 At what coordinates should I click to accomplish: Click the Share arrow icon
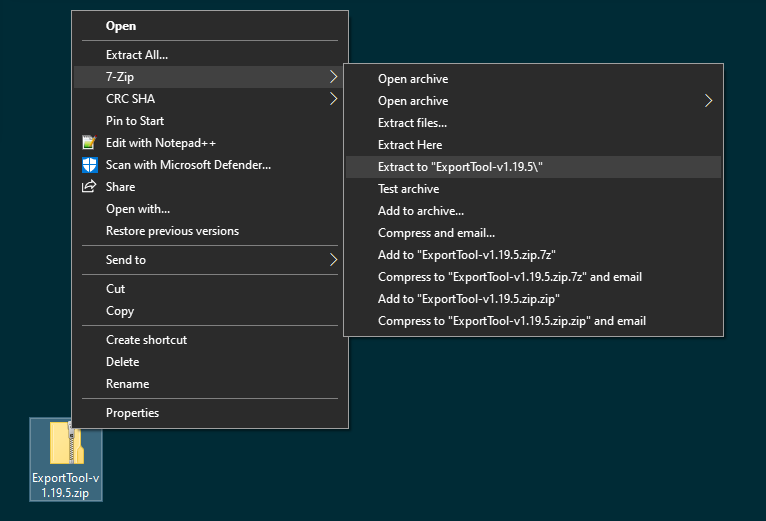89,187
